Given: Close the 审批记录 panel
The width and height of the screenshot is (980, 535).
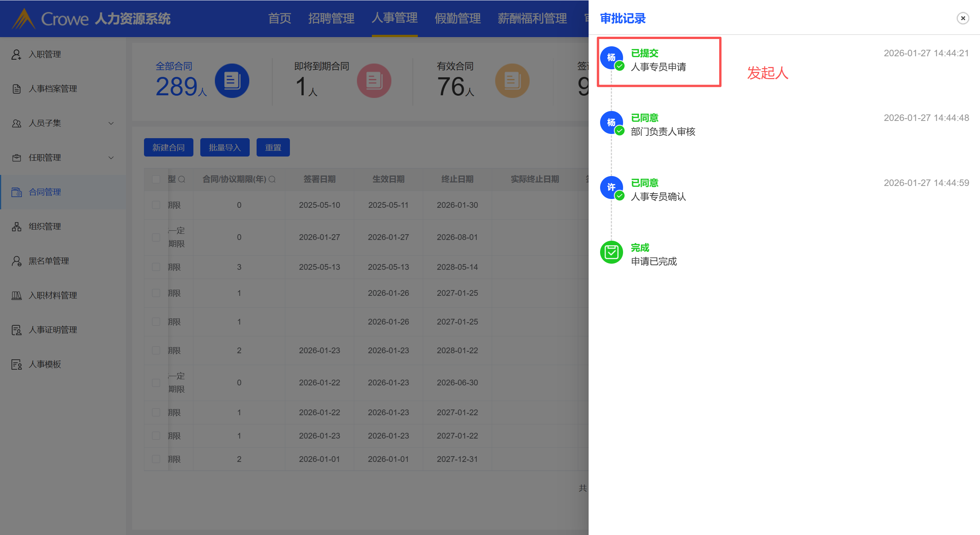Looking at the screenshot, I should pyautogui.click(x=962, y=18).
